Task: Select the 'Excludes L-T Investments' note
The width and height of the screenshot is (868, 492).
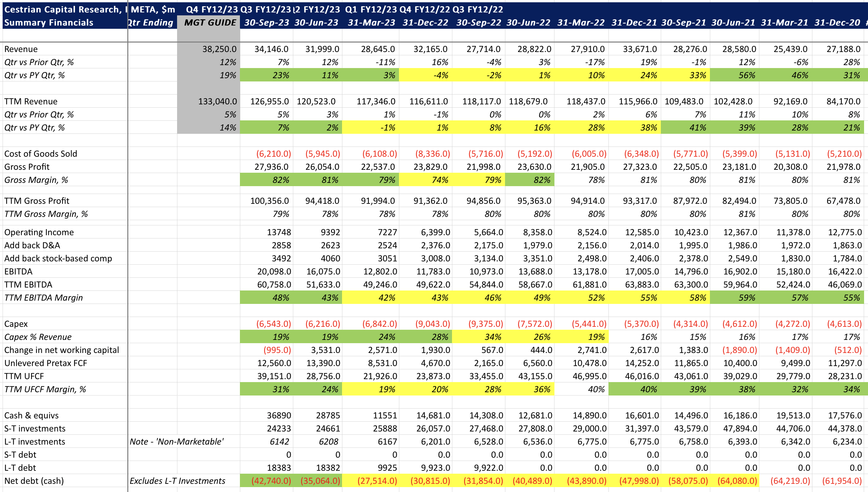Action: (177, 481)
